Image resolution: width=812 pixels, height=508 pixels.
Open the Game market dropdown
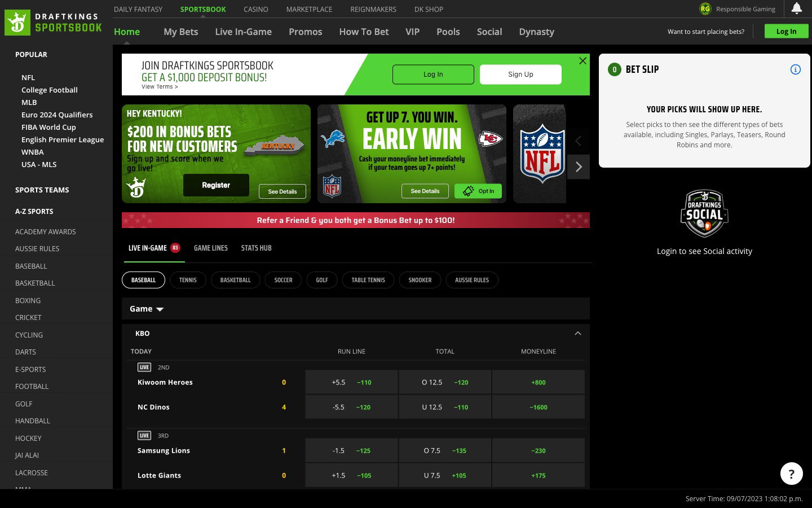(x=147, y=309)
